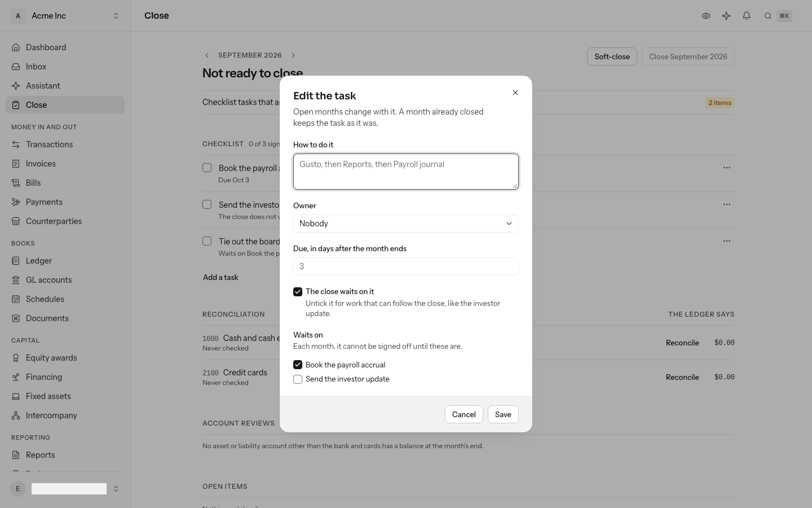This screenshot has width=812, height=508.
Task: Click the Schedules sidebar icon
Action: [x=16, y=299]
